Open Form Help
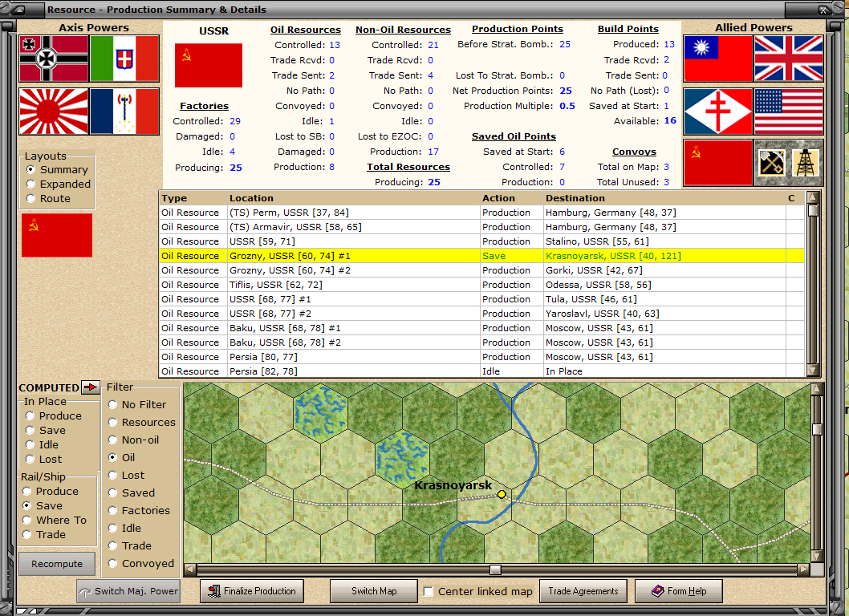 point(678,591)
